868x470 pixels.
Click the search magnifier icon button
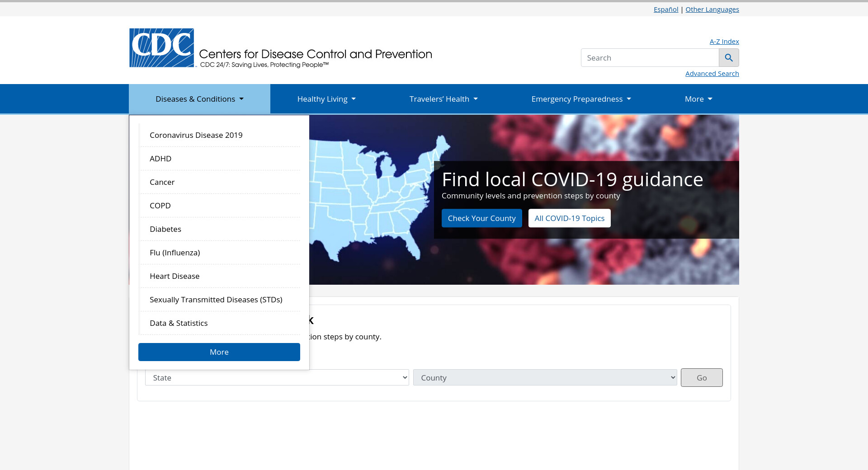point(729,58)
